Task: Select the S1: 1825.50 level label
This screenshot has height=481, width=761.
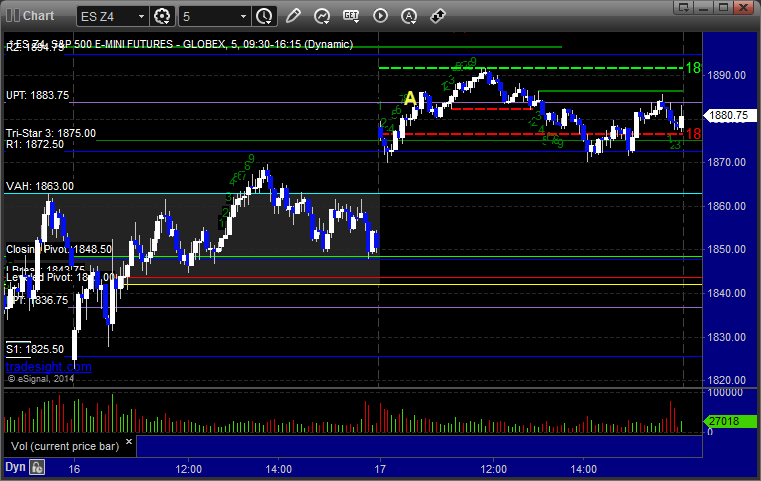Action: [x=35, y=349]
